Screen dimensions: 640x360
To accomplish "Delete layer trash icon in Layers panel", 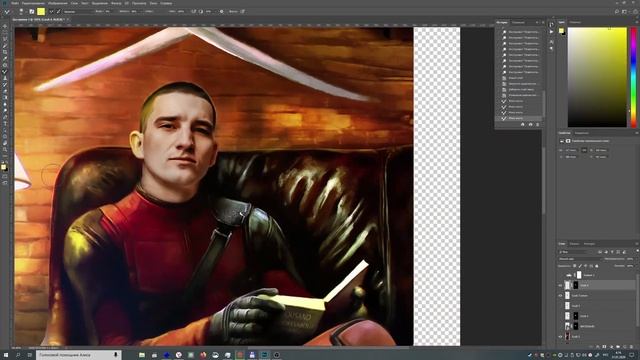I will coord(631,347).
